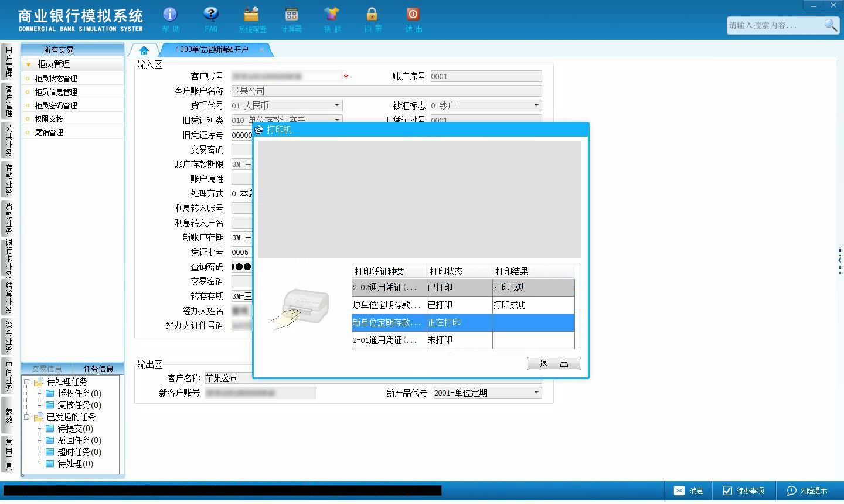Open 系统配置 system settings
This screenshot has height=504, width=844.
tap(251, 19)
